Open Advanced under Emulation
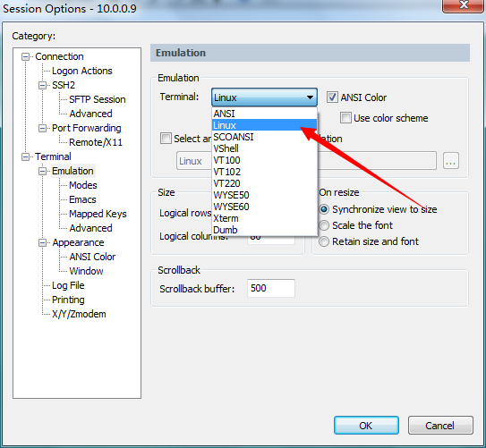The width and height of the screenshot is (486, 448). [90, 228]
